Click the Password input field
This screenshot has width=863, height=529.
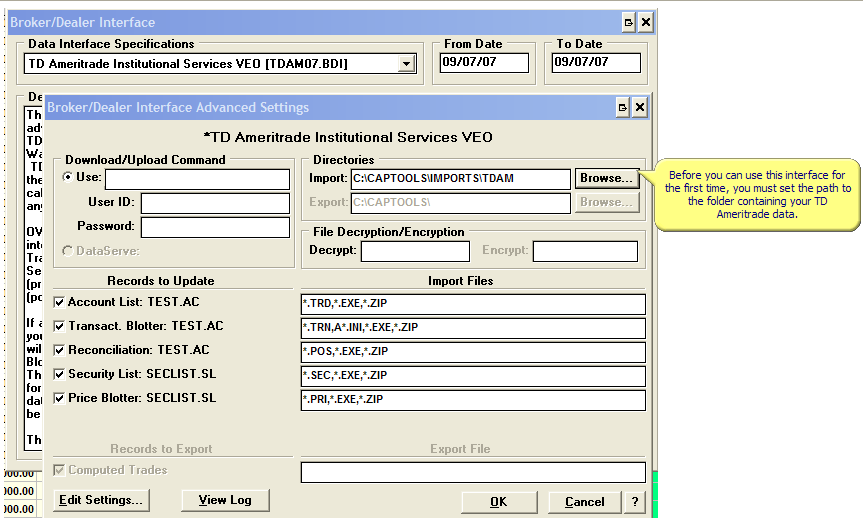pos(215,227)
